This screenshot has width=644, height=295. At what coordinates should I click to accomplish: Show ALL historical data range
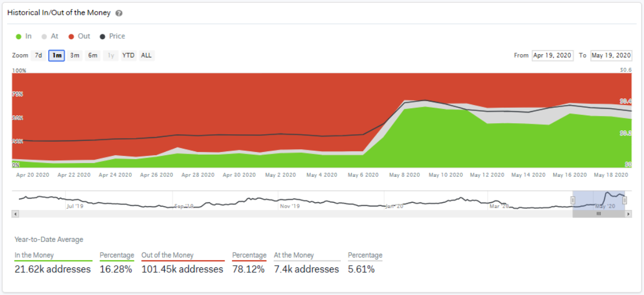point(146,55)
